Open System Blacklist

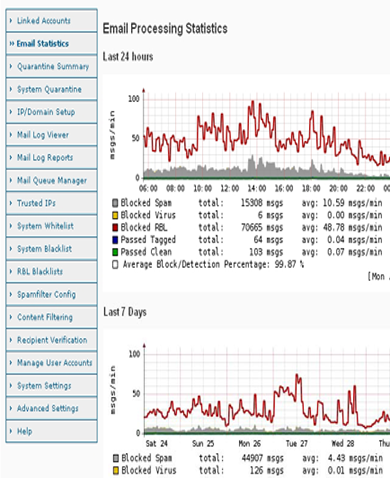pyautogui.click(x=51, y=249)
